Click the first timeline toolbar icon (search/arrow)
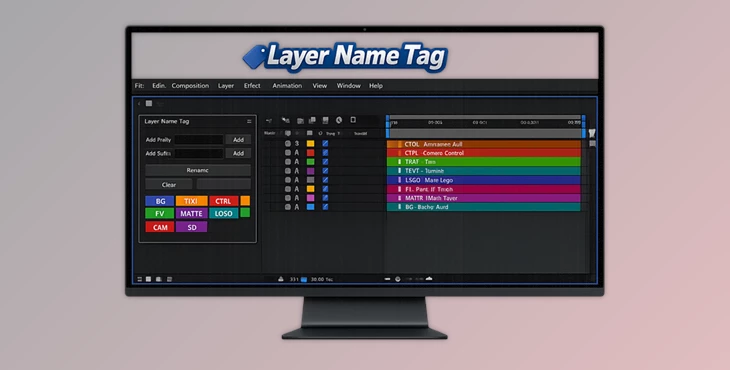Viewport: 730px width, 370px height. [x=269, y=121]
